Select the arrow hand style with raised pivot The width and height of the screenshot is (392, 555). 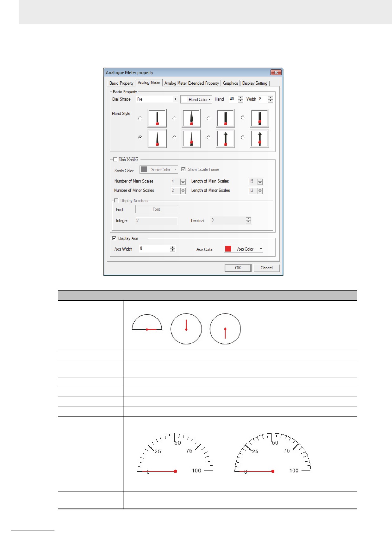pyautogui.click(x=260, y=139)
